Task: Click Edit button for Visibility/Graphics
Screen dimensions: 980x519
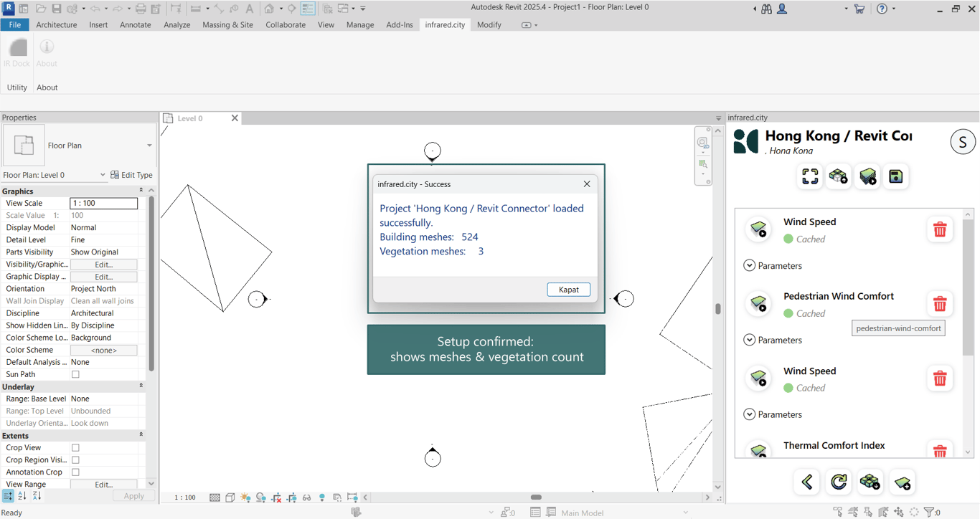Action: coord(104,265)
